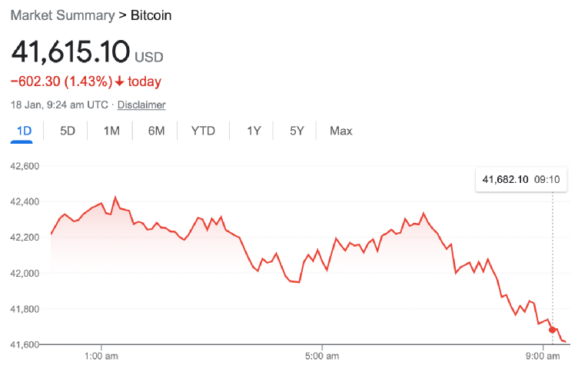Click the 1:00 am axis label
This screenshot has width=588, height=372.
(x=101, y=357)
